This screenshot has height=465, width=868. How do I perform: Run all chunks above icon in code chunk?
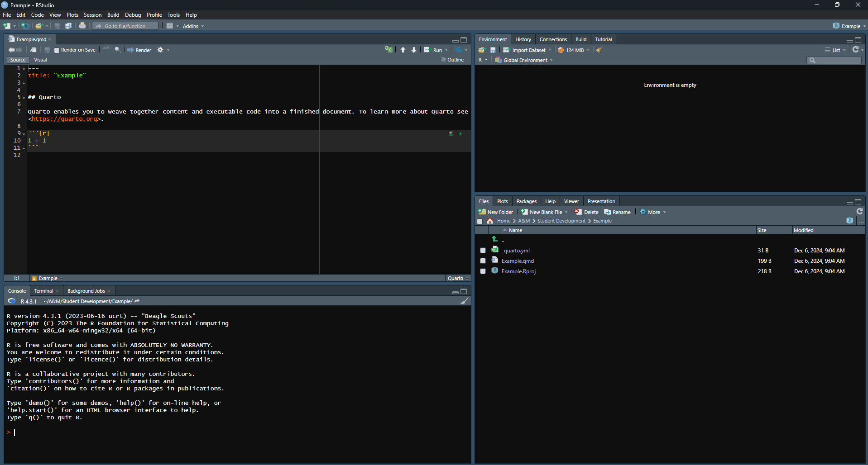click(x=451, y=133)
